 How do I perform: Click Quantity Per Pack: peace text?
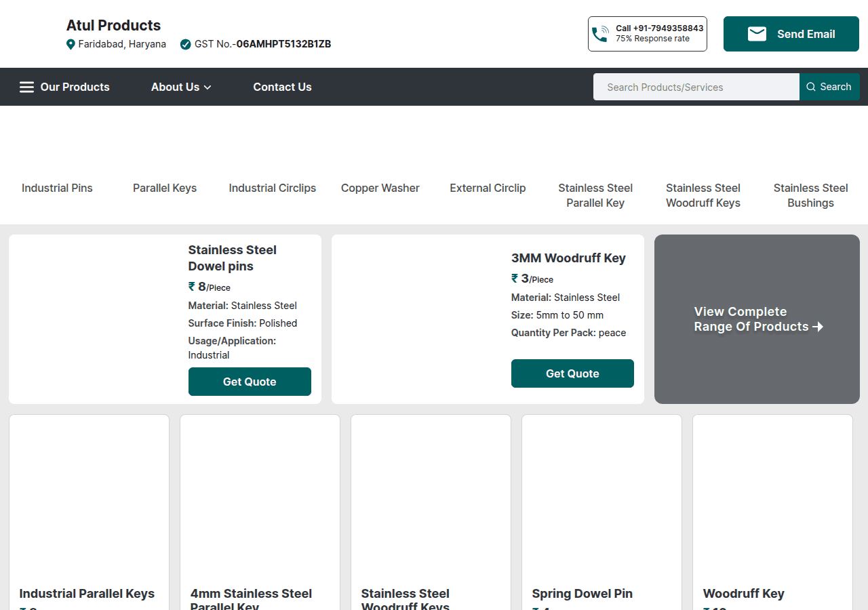pyautogui.click(x=568, y=333)
